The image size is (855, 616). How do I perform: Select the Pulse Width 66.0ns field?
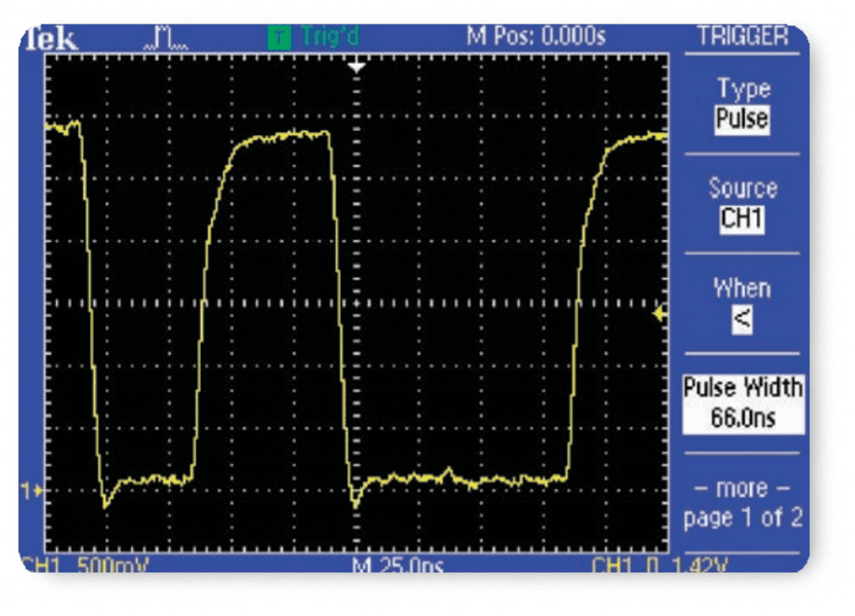point(742,404)
